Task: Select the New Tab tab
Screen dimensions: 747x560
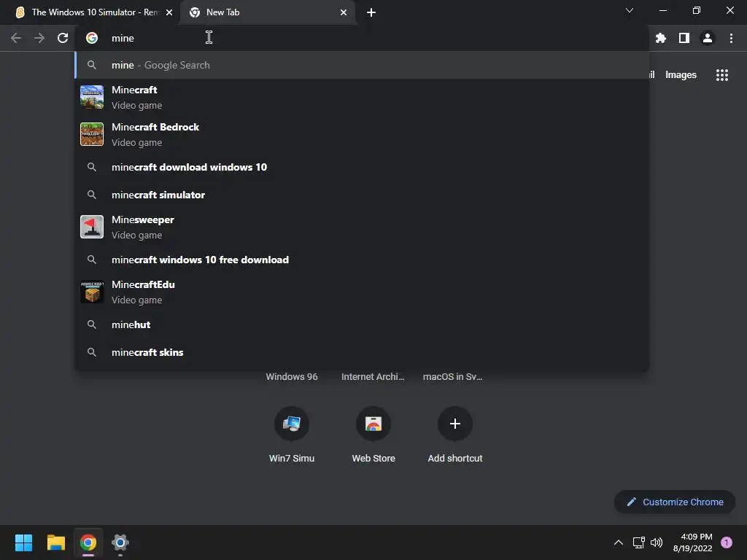Action: [267, 12]
